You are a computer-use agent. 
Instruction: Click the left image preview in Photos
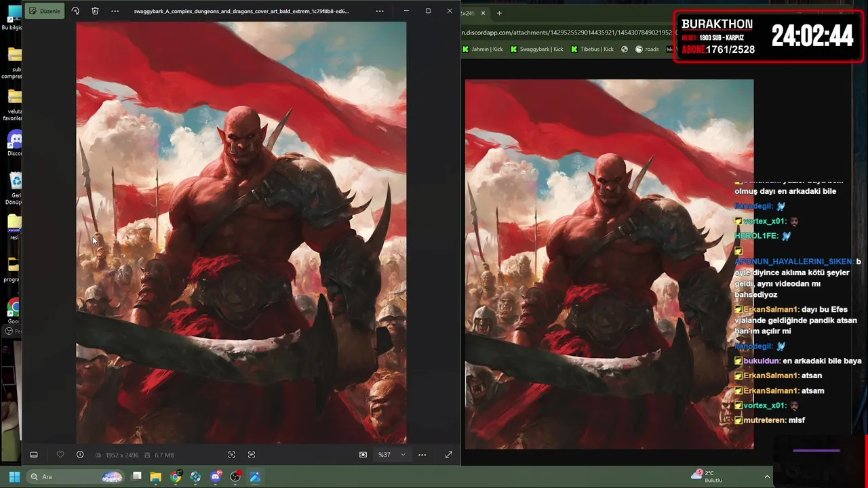pos(241,232)
